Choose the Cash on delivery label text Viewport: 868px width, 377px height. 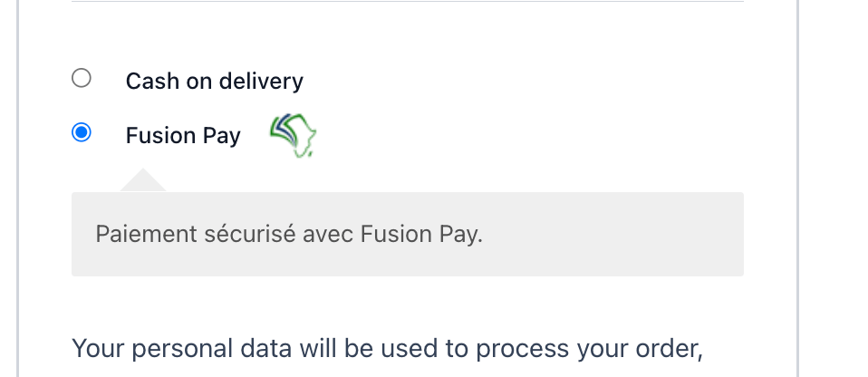point(214,81)
